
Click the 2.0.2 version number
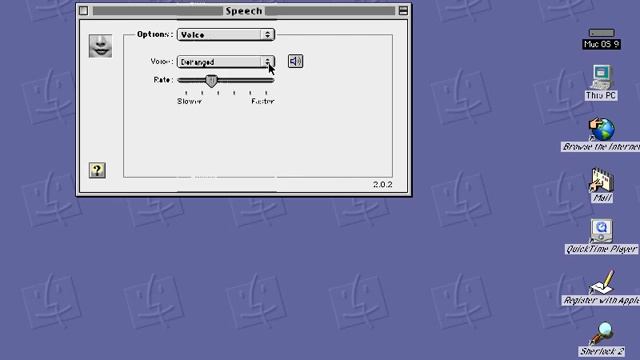(382, 184)
